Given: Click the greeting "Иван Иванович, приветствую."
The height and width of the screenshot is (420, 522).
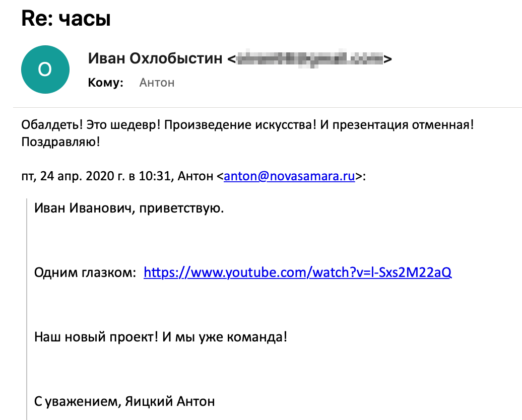Looking at the screenshot, I should click(129, 208).
